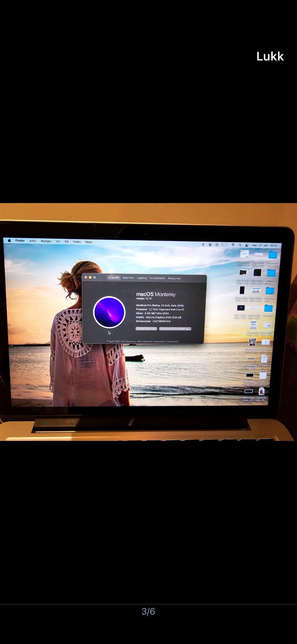This screenshot has height=644, width=297.
Task: Click the circular play status icon
Action: tap(217, 244)
